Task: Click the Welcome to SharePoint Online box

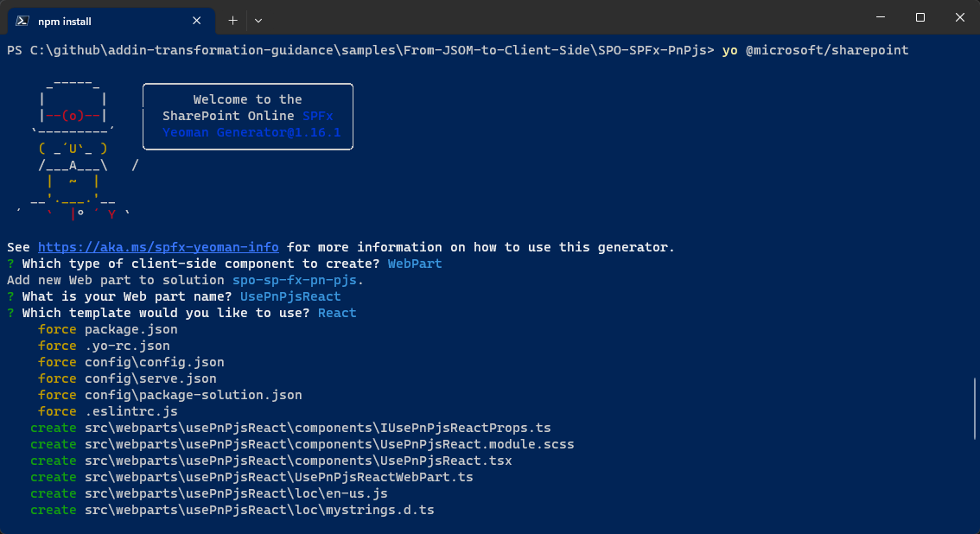Action: pos(248,116)
